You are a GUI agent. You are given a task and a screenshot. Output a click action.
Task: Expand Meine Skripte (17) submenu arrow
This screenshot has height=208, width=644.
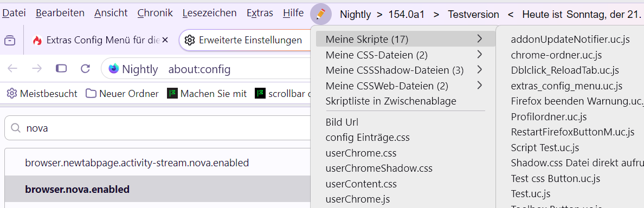tap(479, 38)
